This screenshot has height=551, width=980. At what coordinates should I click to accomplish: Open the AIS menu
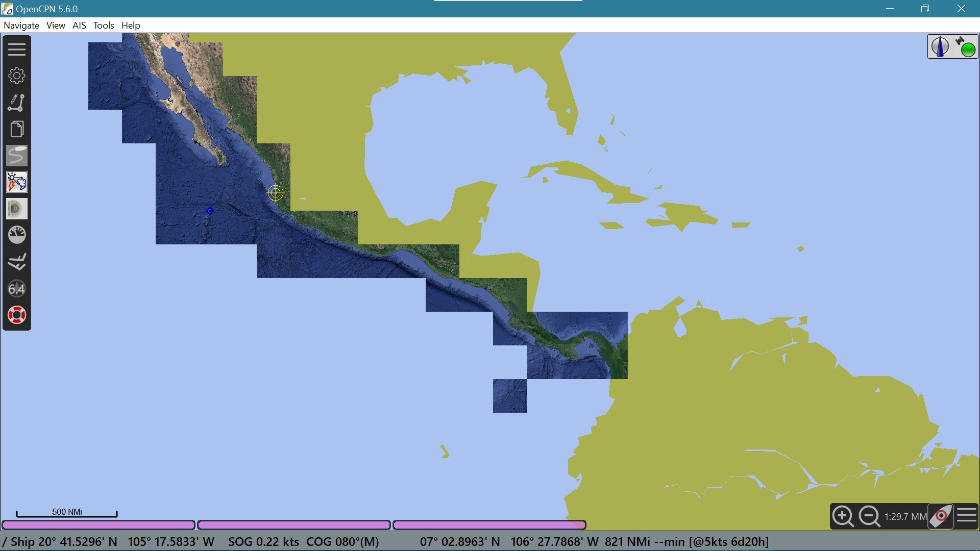[x=79, y=25]
